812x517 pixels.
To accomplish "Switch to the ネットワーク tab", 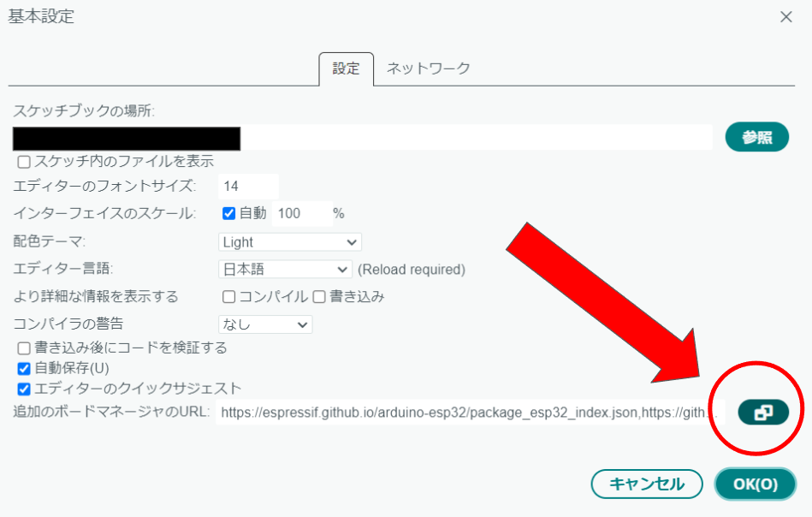I will (x=429, y=68).
